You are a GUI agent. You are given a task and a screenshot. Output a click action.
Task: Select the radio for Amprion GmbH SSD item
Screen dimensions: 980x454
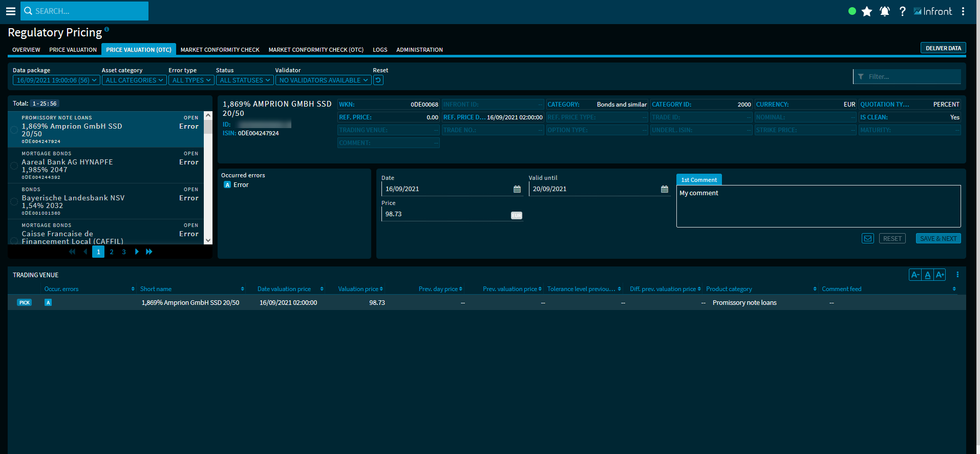pyautogui.click(x=14, y=130)
